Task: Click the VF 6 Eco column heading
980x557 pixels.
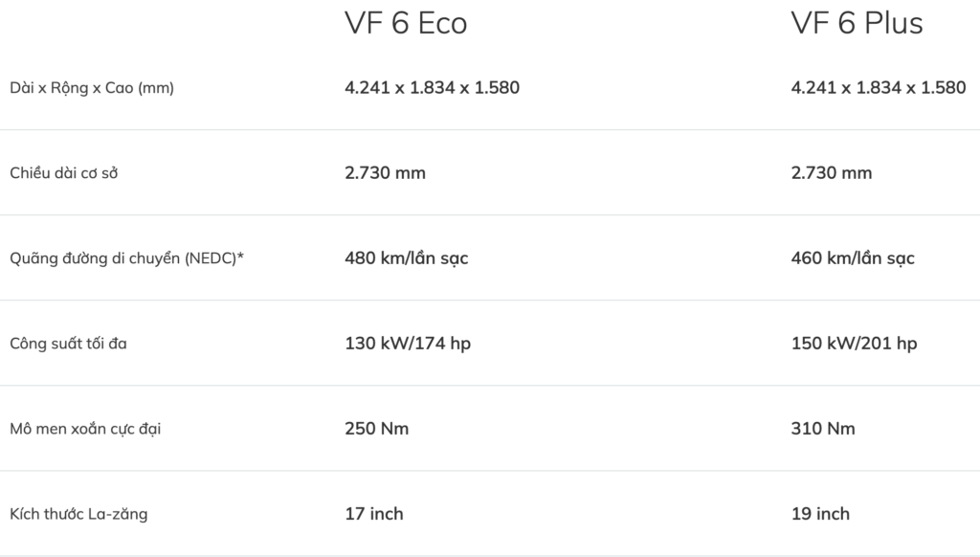Action: click(406, 24)
